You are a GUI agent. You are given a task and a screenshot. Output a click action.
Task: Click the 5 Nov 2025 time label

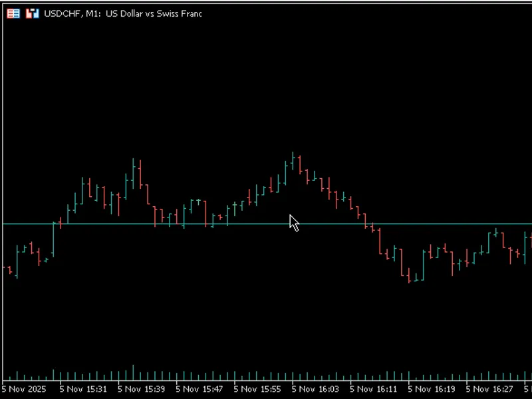pos(24,389)
